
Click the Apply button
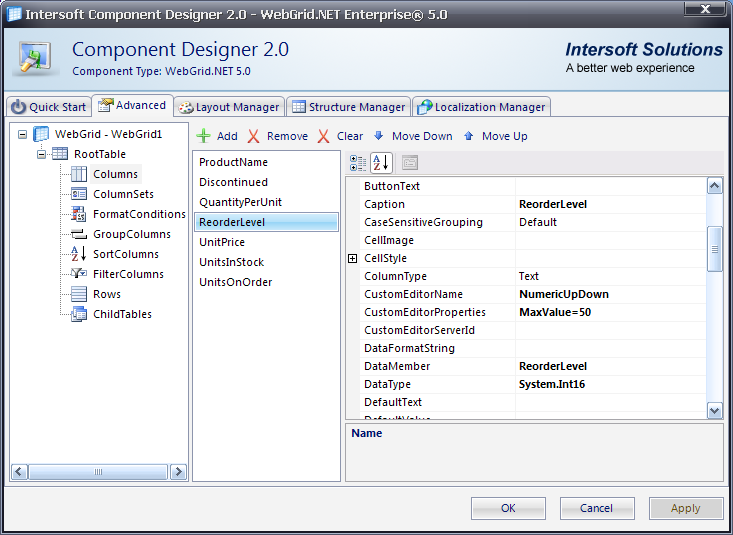pos(685,508)
